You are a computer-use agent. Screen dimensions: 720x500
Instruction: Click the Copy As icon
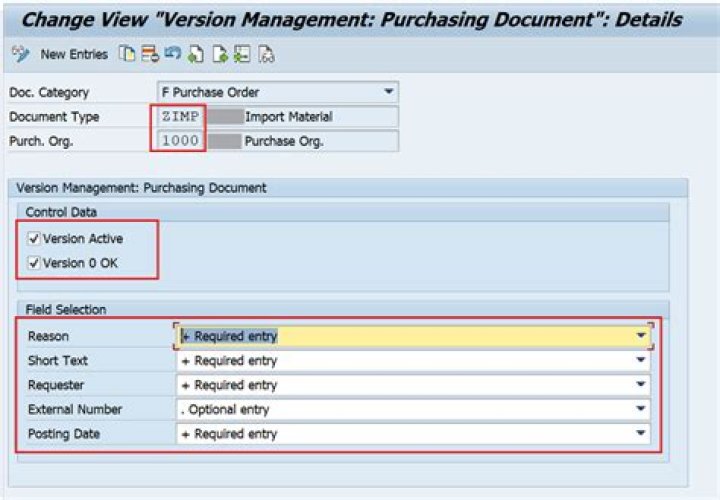(x=127, y=54)
